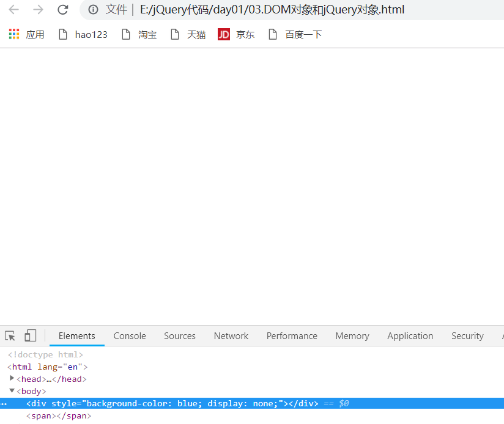Open the Network tab
The image size is (504, 424).
[x=231, y=336]
